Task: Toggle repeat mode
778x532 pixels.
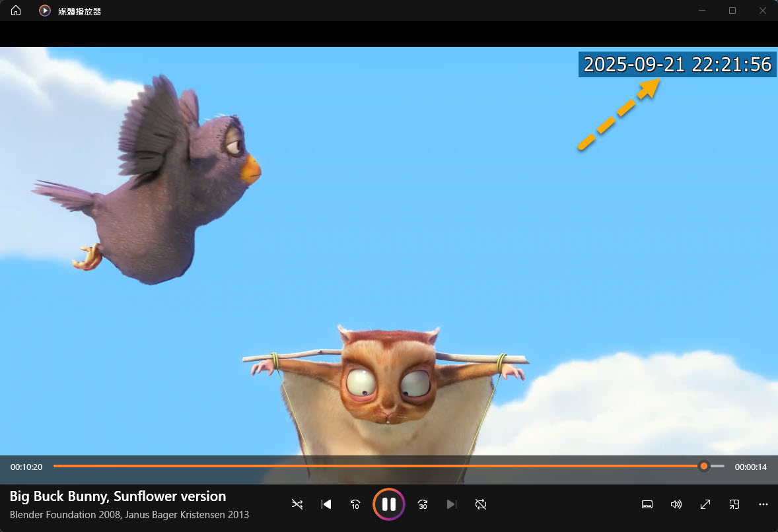Action: click(x=481, y=504)
